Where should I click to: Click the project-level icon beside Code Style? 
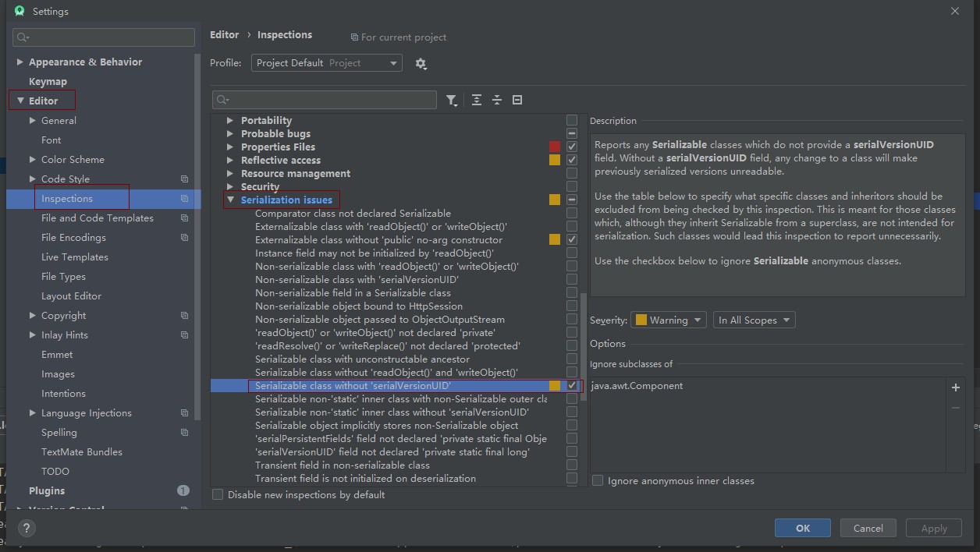coord(184,179)
